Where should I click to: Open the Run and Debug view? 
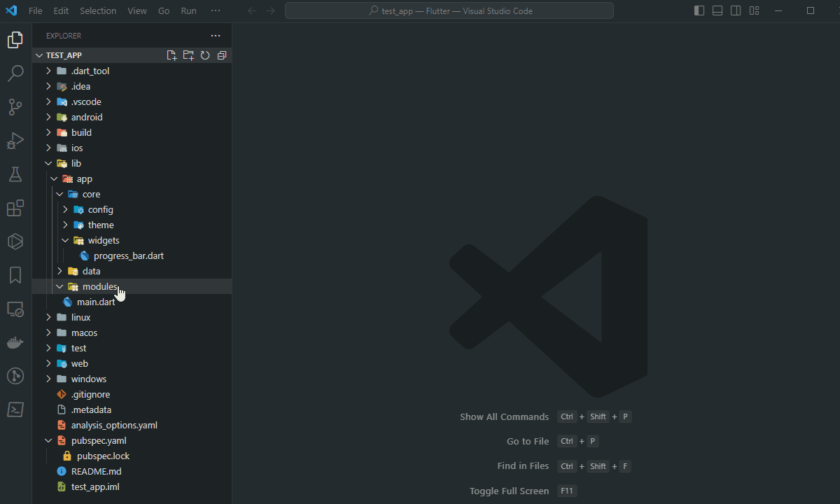(15, 141)
